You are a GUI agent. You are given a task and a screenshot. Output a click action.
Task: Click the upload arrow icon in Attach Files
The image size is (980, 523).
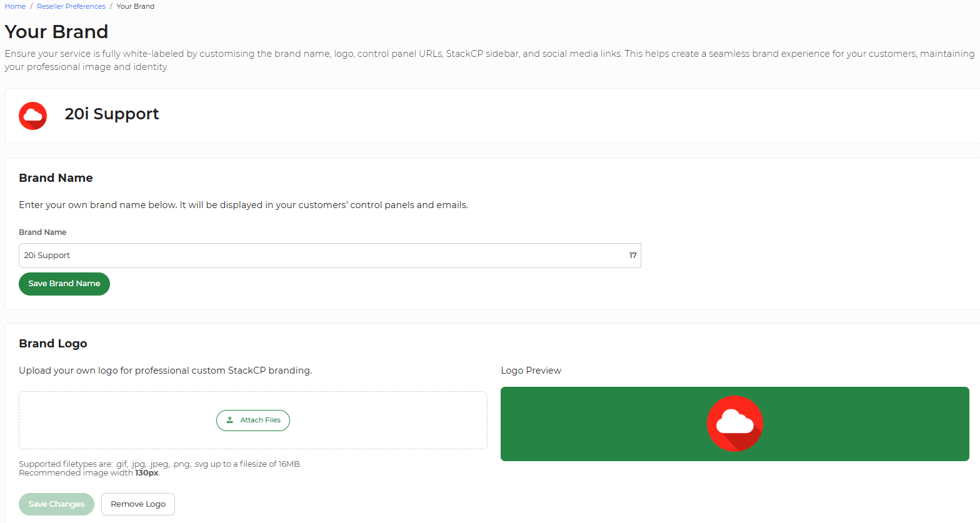(x=230, y=420)
